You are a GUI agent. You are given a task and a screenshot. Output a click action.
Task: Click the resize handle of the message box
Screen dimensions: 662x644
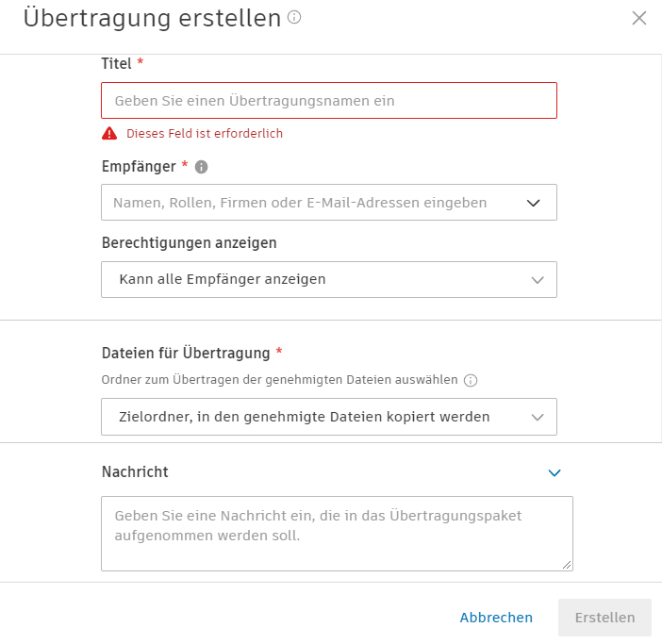click(x=568, y=565)
